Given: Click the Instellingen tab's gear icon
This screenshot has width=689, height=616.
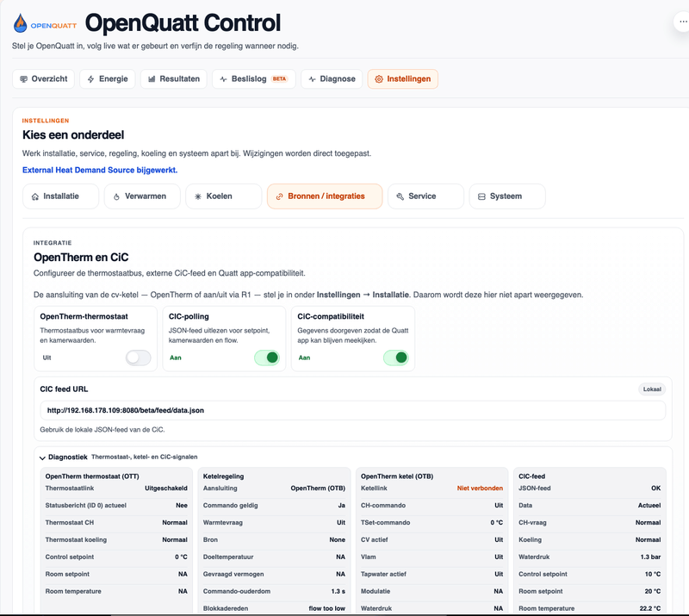Looking at the screenshot, I should click(379, 79).
